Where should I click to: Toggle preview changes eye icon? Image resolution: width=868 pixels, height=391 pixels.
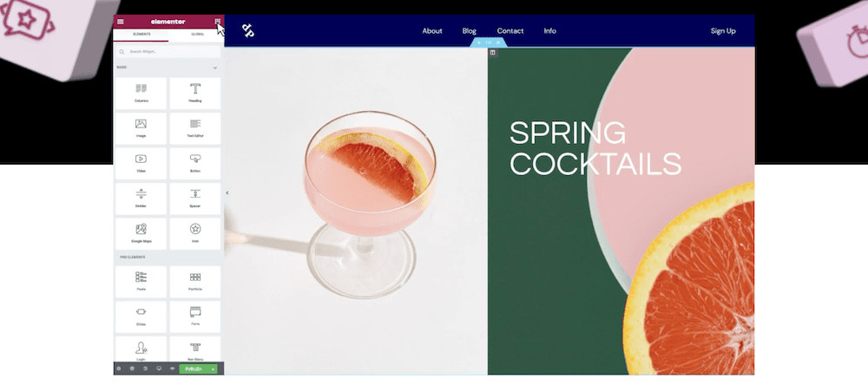[x=172, y=368]
